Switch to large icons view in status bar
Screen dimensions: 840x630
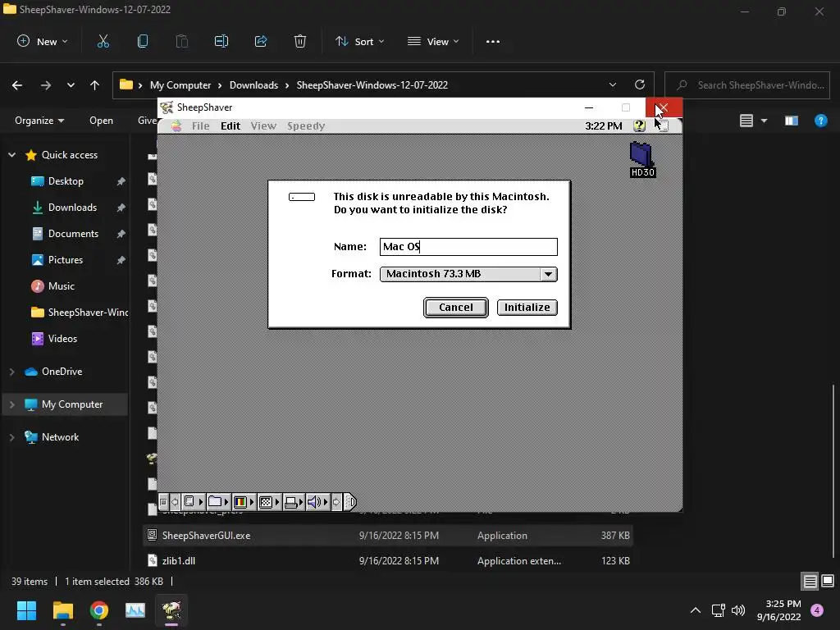click(828, 582)
